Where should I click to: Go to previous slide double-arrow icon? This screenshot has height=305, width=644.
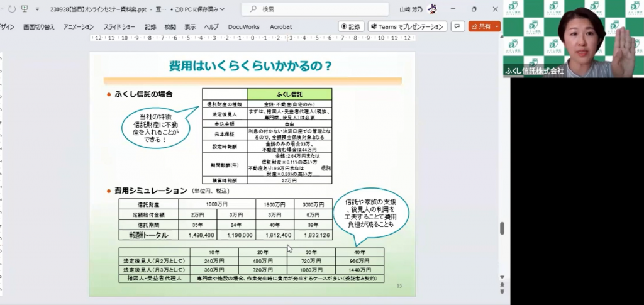click(x=502, y=284)
